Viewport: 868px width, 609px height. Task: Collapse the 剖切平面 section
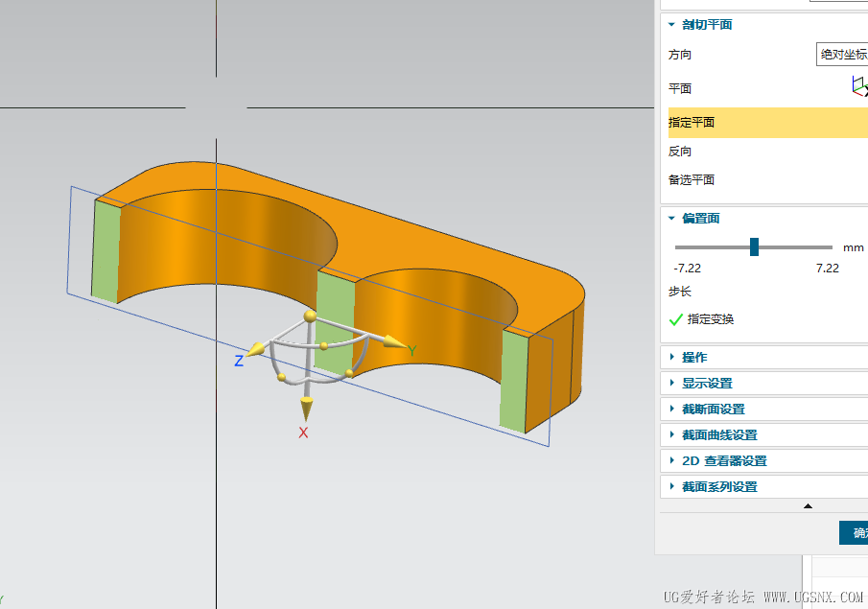pyautogui.click(x=671, y=24)
